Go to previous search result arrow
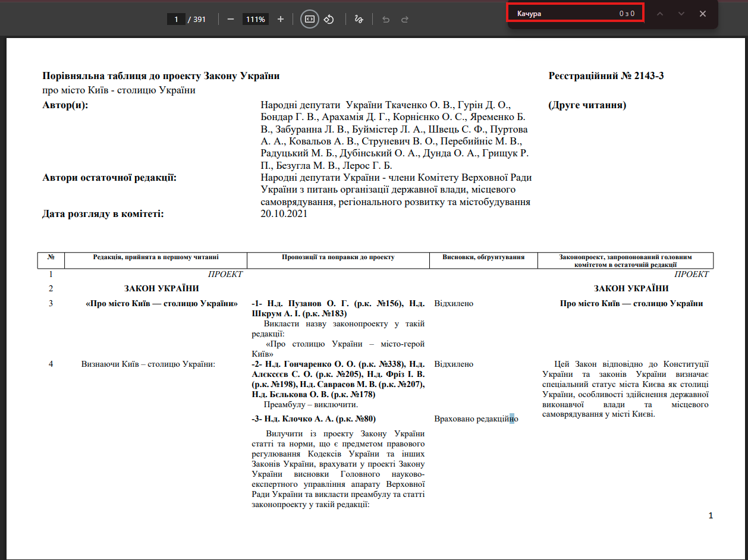Image resolution: width=748 pixels, height=560 pixels. coord(659,14)
